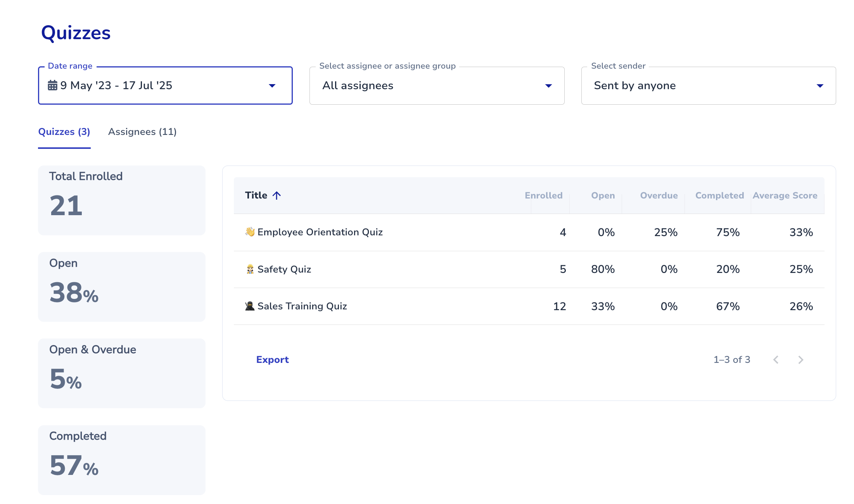
Task: Open the Sales Training Quiz row
Action: click(302, 306)
